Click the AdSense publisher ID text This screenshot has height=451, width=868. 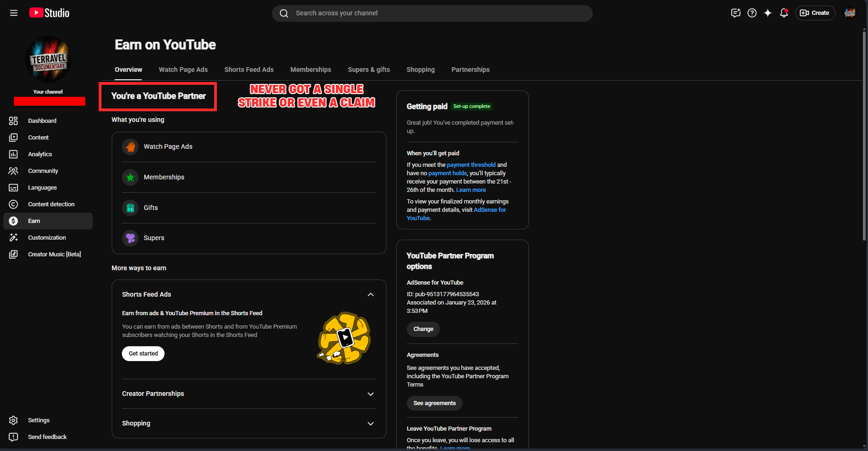[x=443, y=294]
